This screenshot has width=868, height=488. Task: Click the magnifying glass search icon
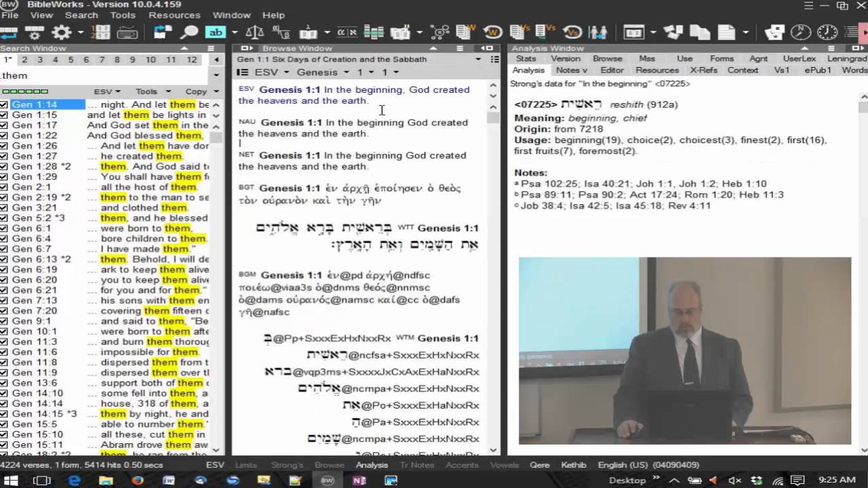coord(189,32)
